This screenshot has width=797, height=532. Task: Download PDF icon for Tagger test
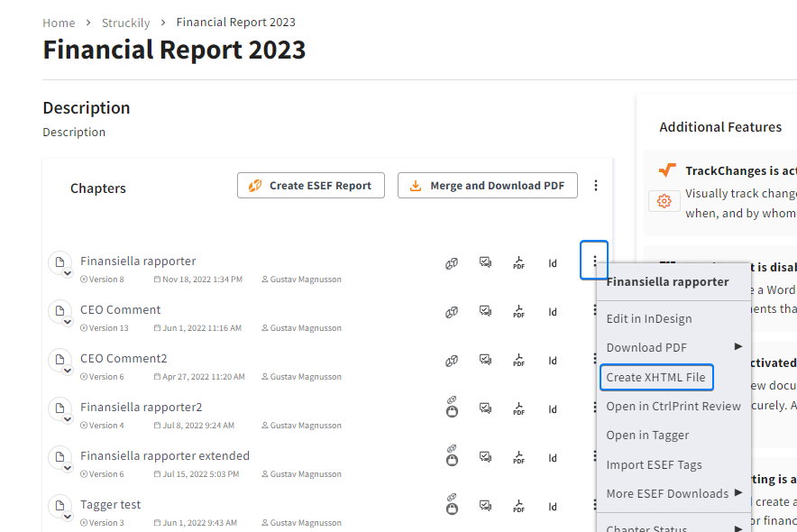tap(519, 507)
